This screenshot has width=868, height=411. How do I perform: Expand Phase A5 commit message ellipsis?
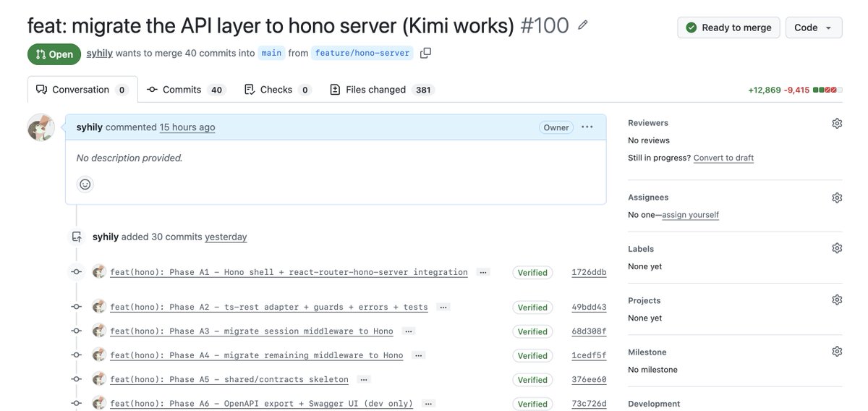364,379
